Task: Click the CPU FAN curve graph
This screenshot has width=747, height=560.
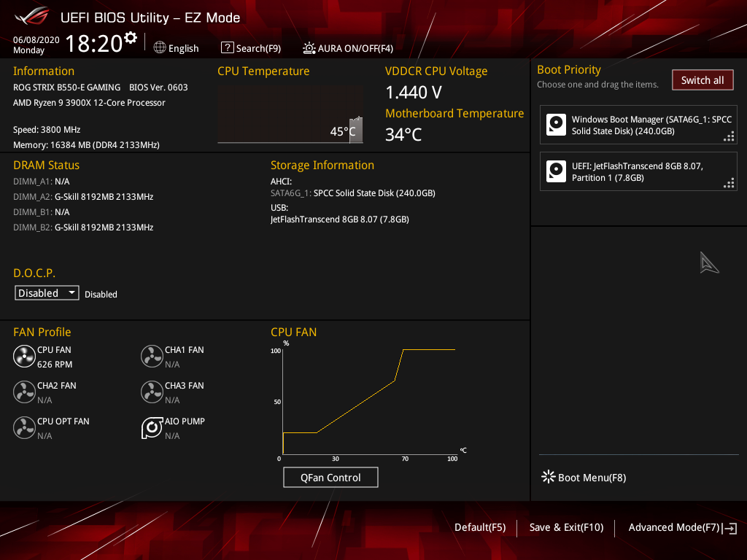Action: (x=369, y=402)
